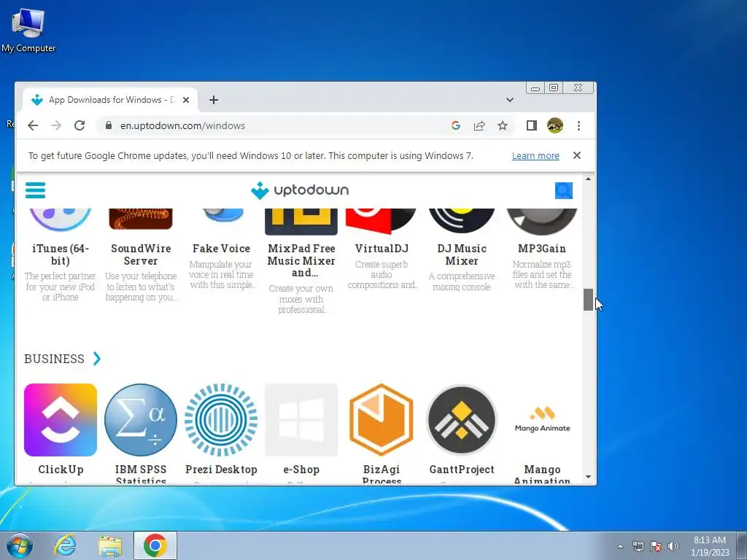This screenshot has height=560, width=747.
Task: Click the iTunes (64-bit) title
Action: coord(61,254)
